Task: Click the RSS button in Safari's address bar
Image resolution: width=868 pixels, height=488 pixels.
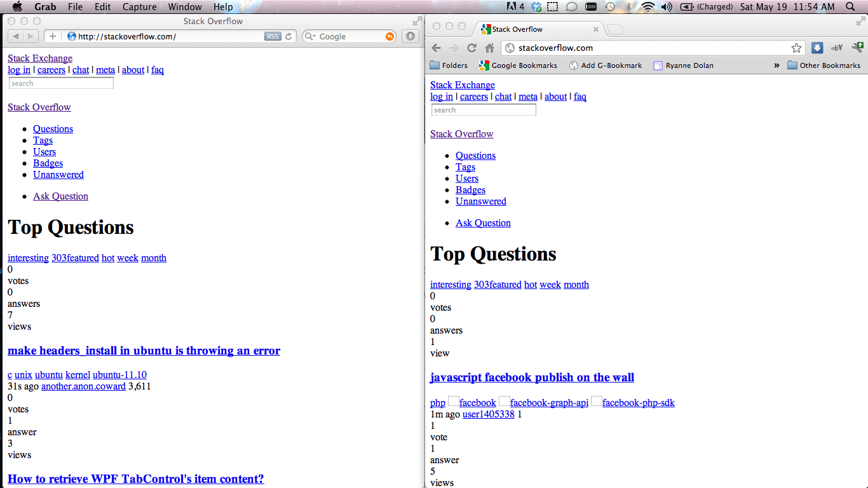Action: (x=273, y=36)
